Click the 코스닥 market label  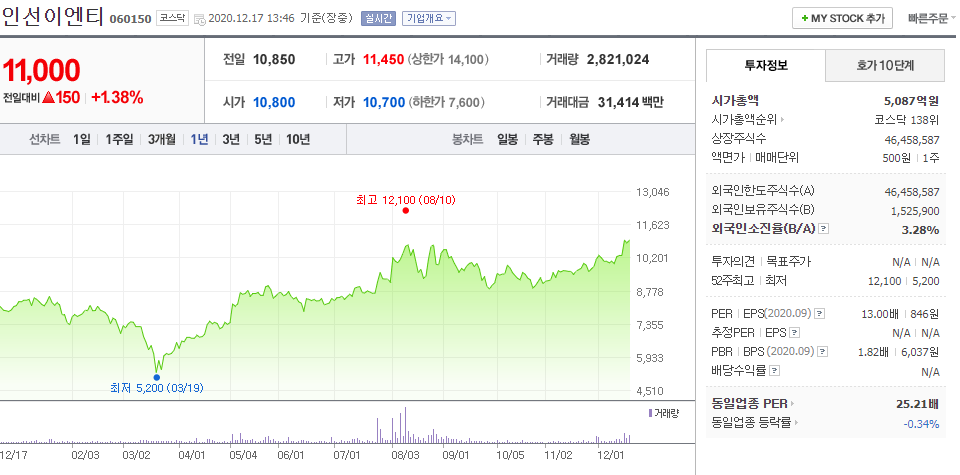(x=173, y=18)
